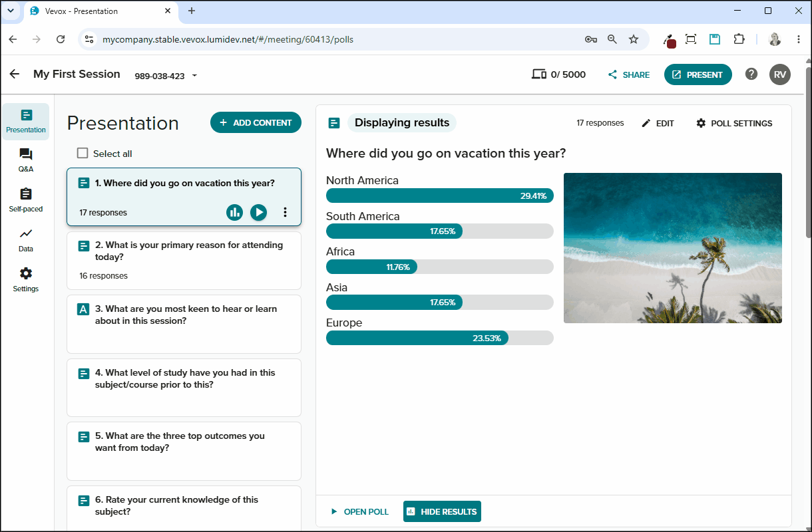Open POLL SETTINGS
Screen dimensions: 812x532
tap(734, 123)
